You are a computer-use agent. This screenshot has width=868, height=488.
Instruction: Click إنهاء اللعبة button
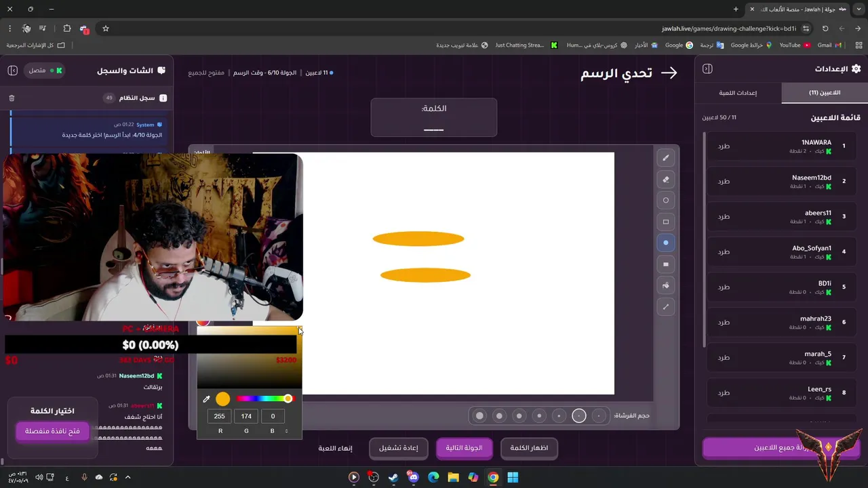tap(336, 448)
